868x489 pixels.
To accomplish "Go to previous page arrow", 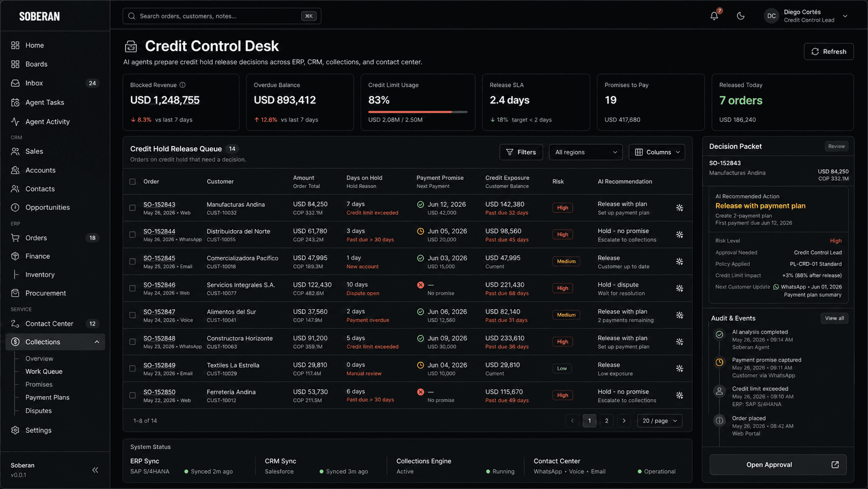I will point(572,421).
